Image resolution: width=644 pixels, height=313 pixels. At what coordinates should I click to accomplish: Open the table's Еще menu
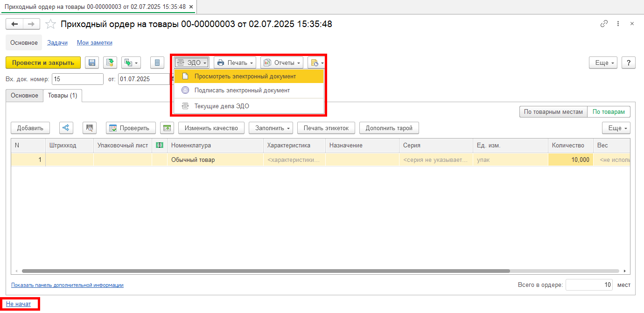click(616, 128)
